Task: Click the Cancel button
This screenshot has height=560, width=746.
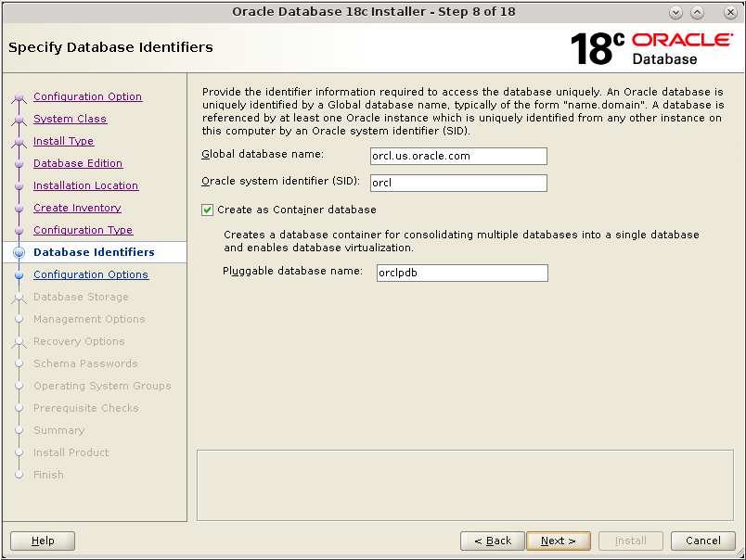Action: coord(702,541)
